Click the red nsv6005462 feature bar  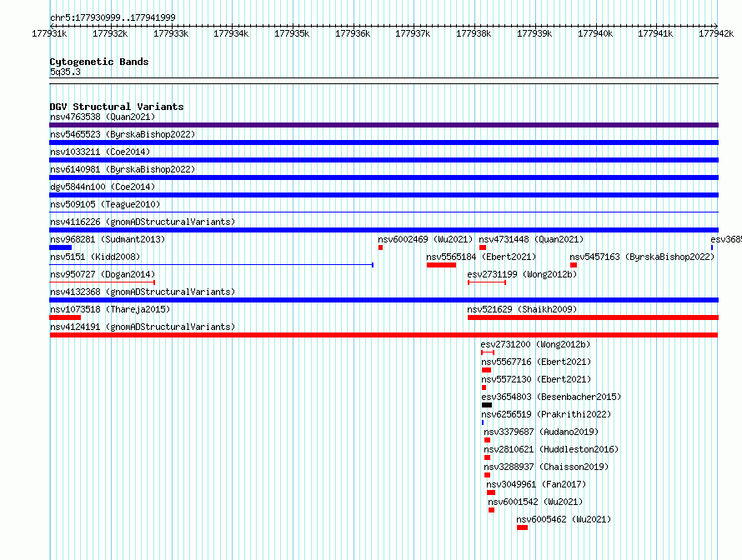click(522, 527)
